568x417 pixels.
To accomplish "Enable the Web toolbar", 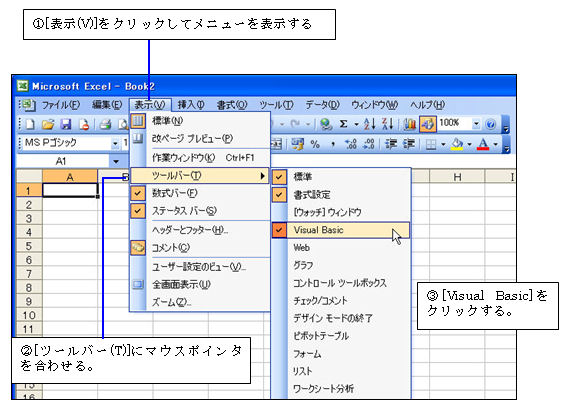I will click(341, 248).
